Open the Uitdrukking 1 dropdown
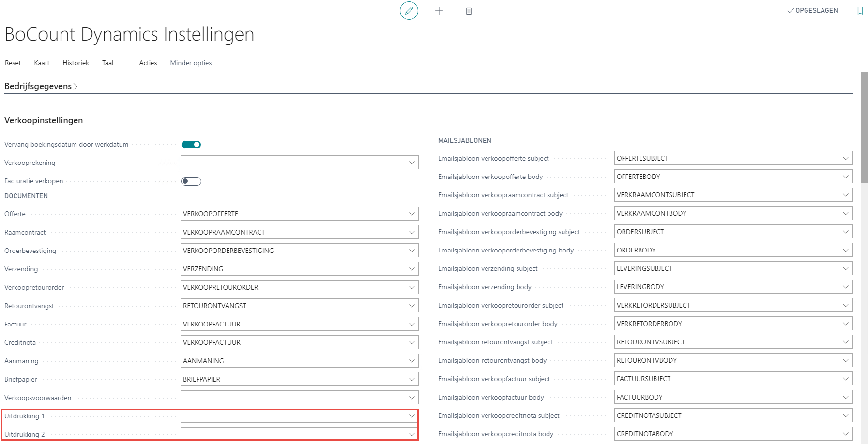868x444 pixels. [411, 416]
